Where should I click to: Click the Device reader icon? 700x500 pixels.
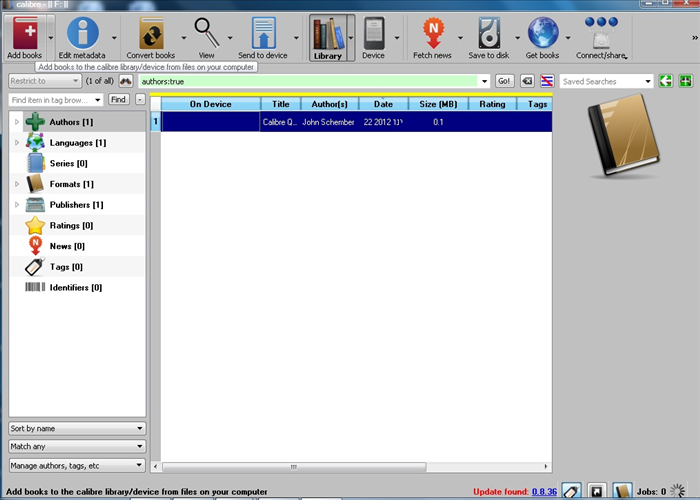pyautogui.click(x=374, y=33)
